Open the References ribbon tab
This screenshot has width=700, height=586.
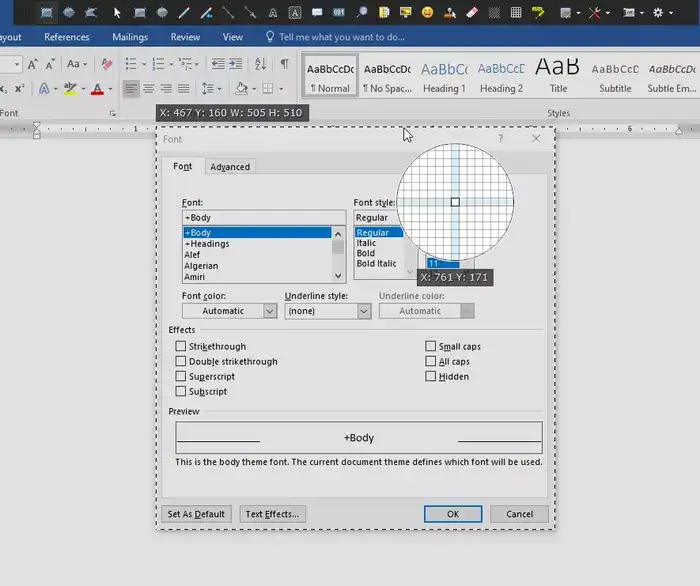[x=67, y=37]
